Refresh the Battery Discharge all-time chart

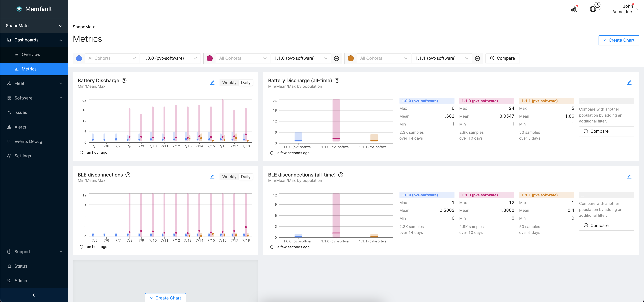pos(272,153)
